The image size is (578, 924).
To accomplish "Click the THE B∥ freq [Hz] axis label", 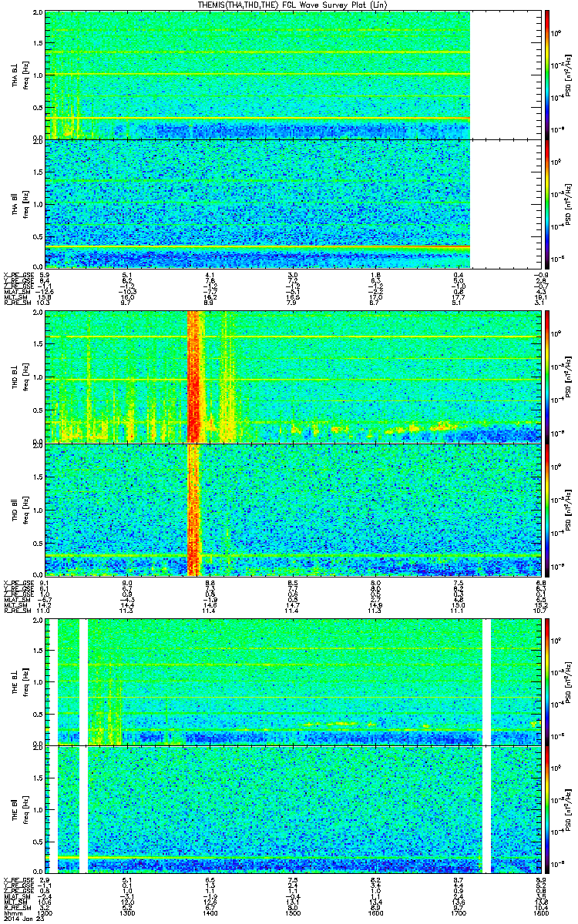I will click(x=25, y=808).
